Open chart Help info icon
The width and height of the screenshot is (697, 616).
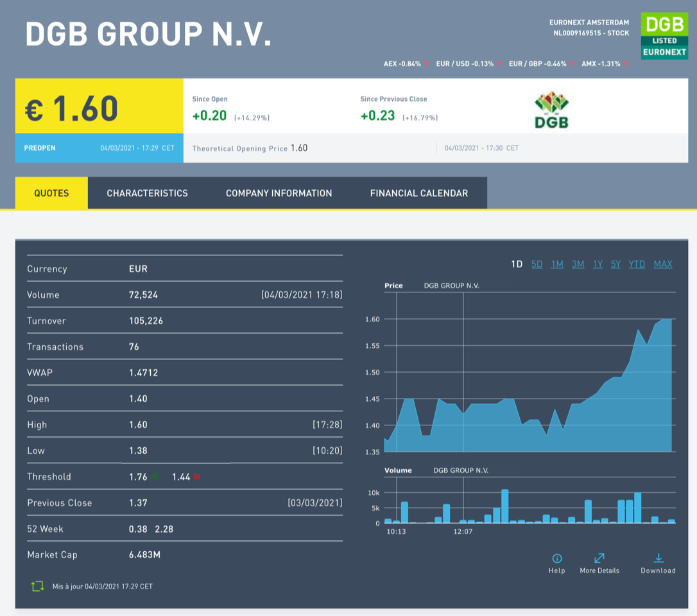click(x=557, y=559)
